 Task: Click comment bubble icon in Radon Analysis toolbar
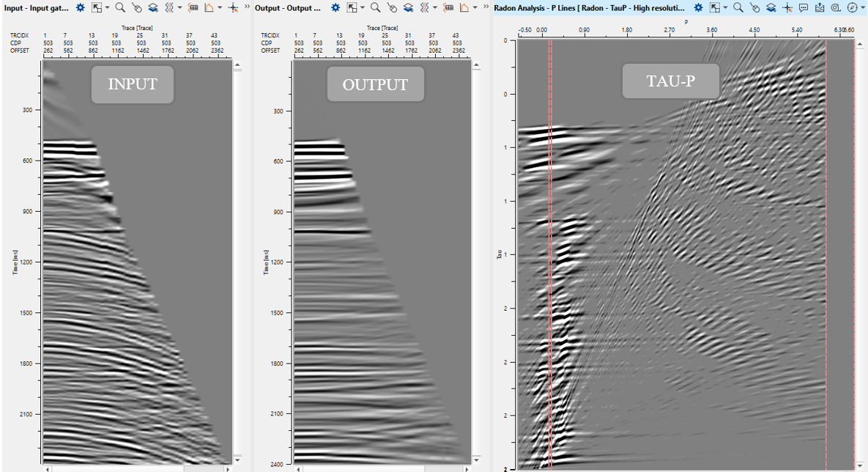tap(804, 7)
